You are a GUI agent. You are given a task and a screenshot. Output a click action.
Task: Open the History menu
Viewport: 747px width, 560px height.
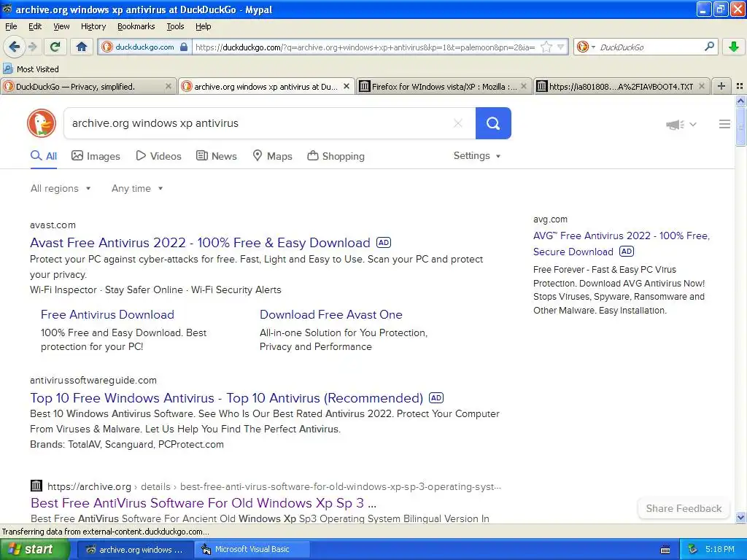[93, 26]
